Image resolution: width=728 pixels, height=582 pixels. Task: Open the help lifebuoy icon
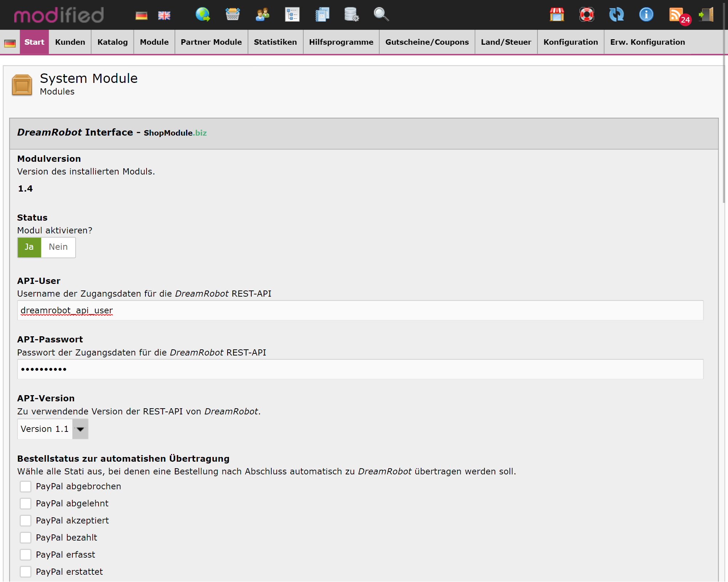point(587,15)
